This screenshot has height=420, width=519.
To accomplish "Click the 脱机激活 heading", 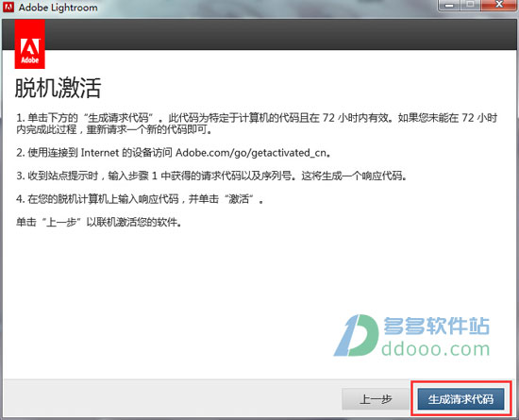I will 58,88.
